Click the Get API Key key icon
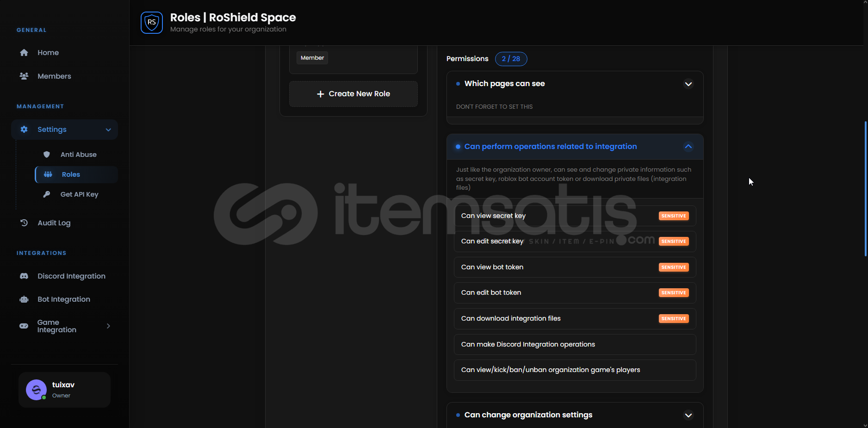 (47, 194)
